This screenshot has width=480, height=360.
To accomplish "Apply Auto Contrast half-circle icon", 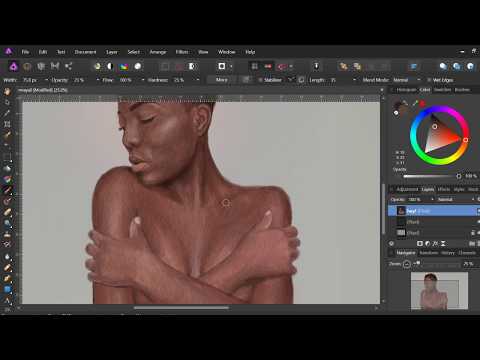I will point(110,66).
